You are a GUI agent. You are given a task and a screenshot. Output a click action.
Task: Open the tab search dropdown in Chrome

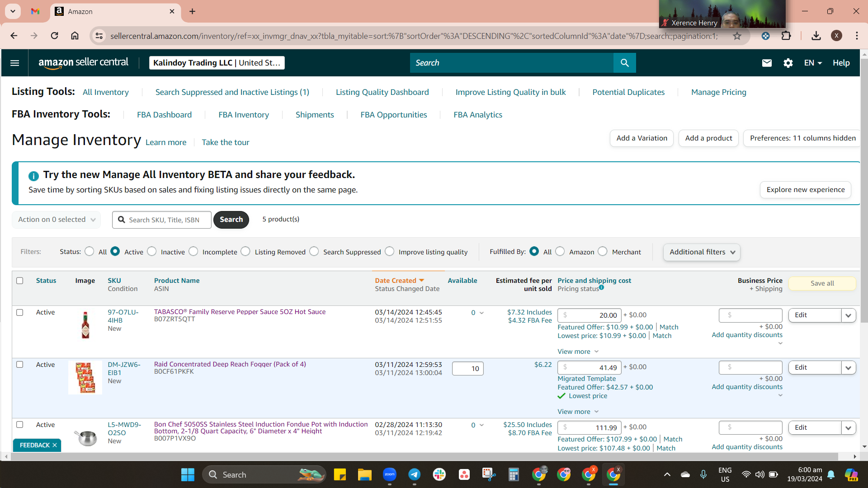[x=13, y=11]
